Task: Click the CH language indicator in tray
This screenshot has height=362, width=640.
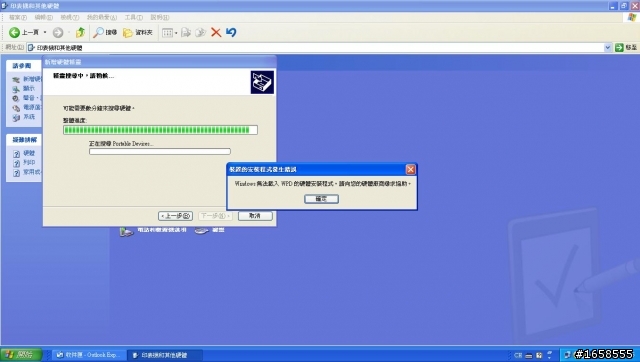Action: click(518, 355)
